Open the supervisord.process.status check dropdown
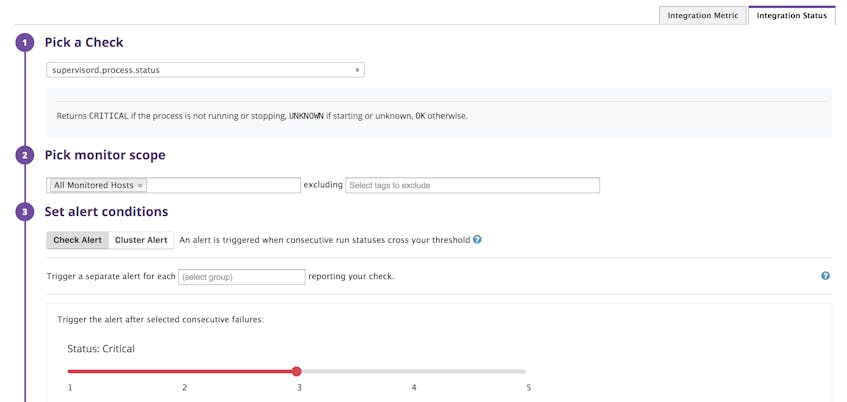847x402 pixels. (205, 70)
